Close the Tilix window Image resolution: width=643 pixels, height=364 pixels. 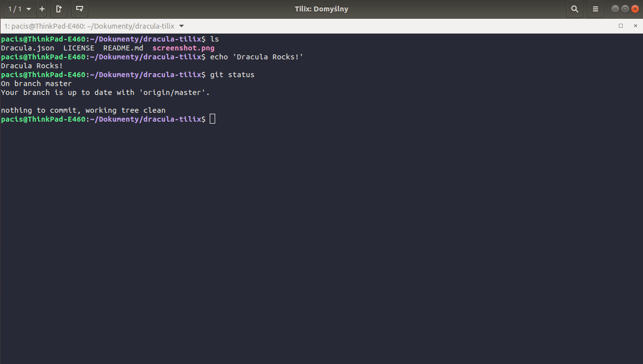click(x=635, y=9)
